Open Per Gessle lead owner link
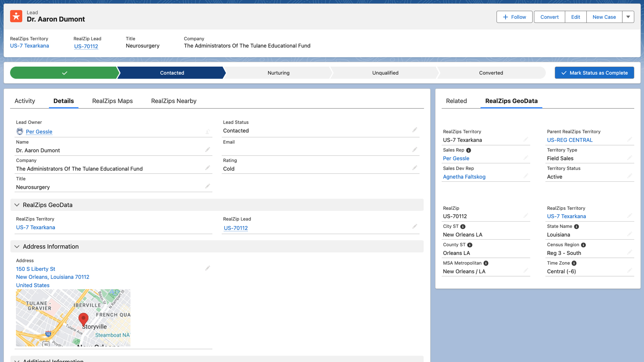 (39, 132)
